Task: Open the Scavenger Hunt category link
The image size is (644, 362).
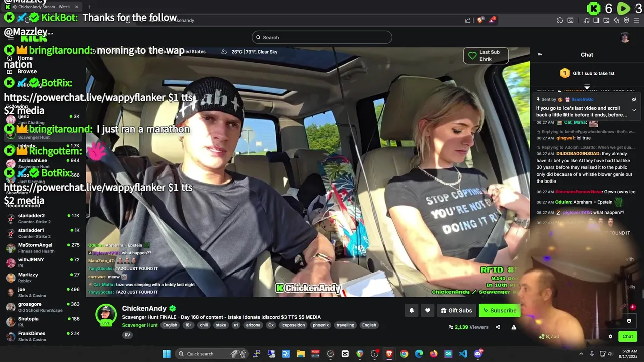Action: coord(140,325)
